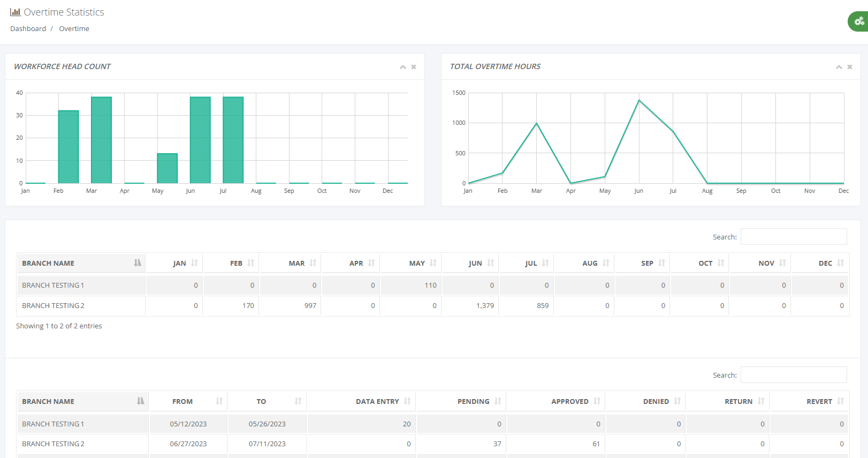Screen dimensions: 868x458
Task: Select BRANCH TESTING 2 in monthly table
Action: (x=53, y=306)
